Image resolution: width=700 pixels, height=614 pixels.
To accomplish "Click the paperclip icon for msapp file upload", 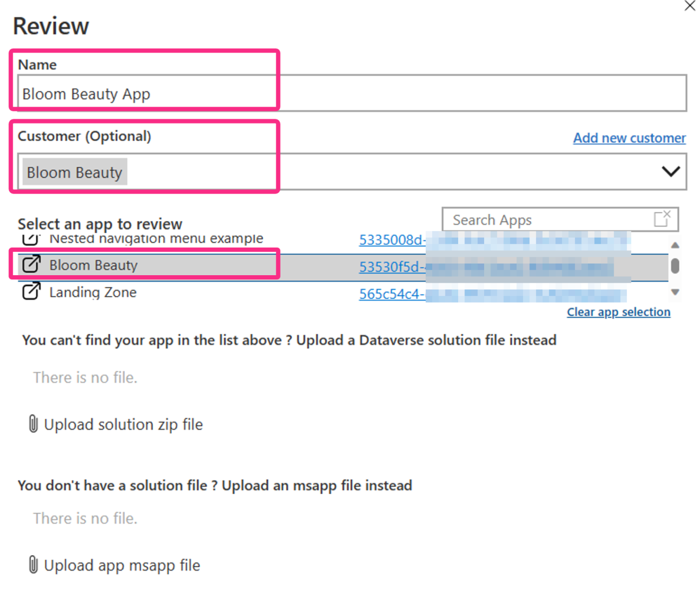I will click(x=33, y=565).
